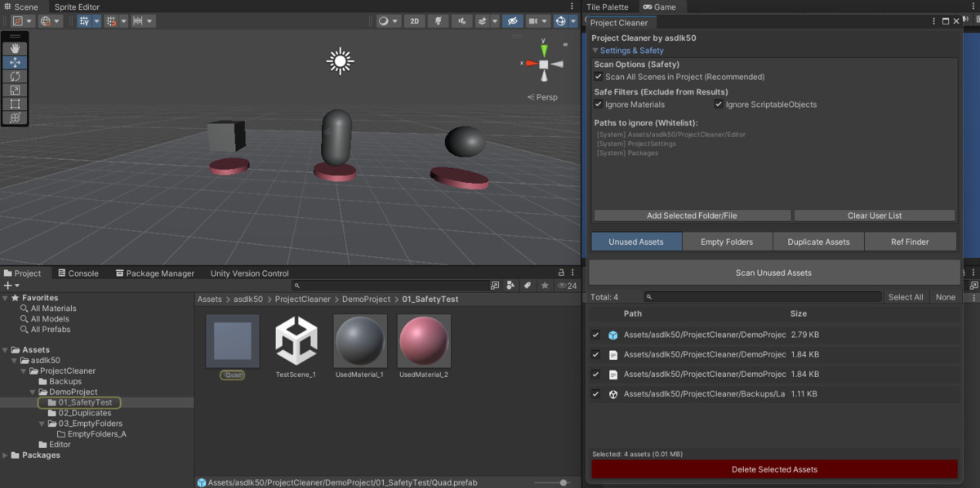
Task: Click the red Delete Selected Assets button
Action: pos(774,469)
